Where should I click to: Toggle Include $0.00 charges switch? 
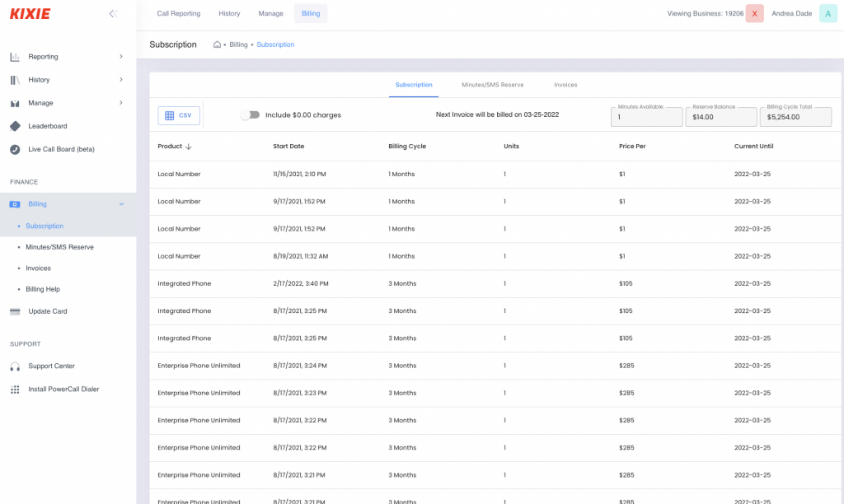[250, 115]
